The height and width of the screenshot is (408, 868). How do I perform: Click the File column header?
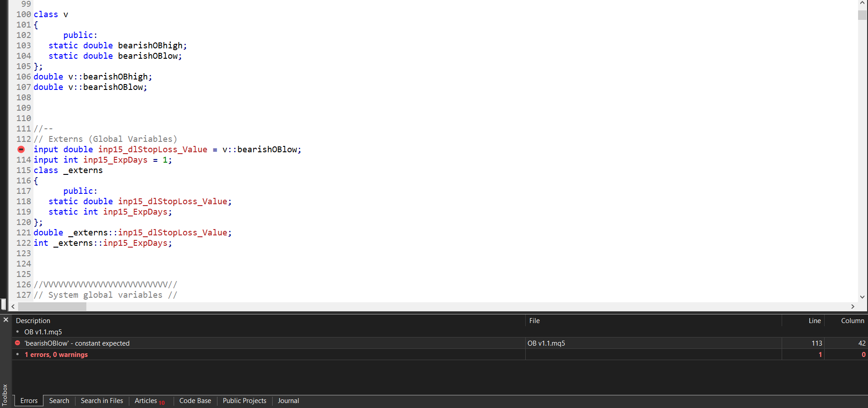click(x=654, y=321)
